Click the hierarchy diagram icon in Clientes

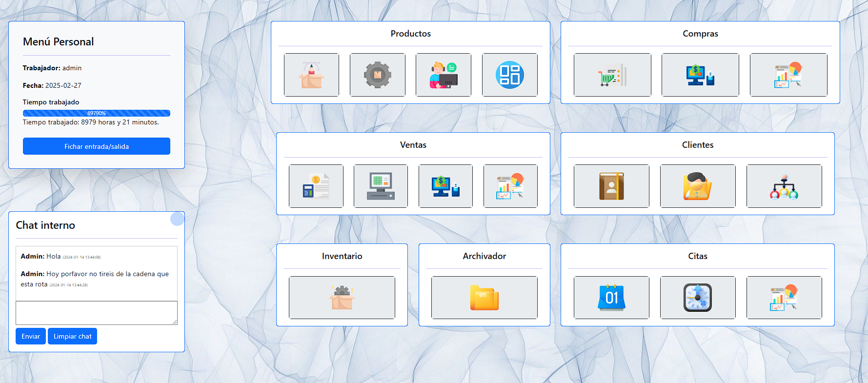pyautogui.click(x=784, y=186)
